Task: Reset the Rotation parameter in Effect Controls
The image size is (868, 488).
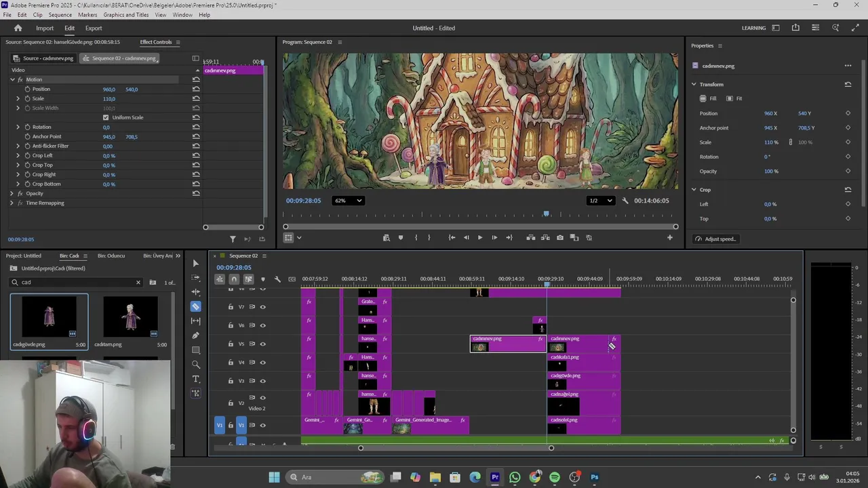Action: pyautogui.click(x=196, y=127)
